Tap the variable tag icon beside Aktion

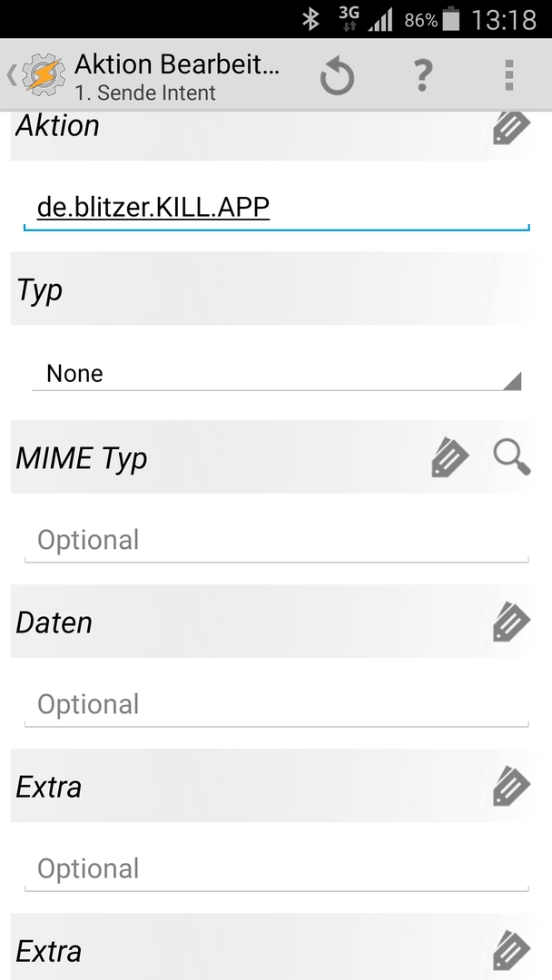click(x=511, y=126)
